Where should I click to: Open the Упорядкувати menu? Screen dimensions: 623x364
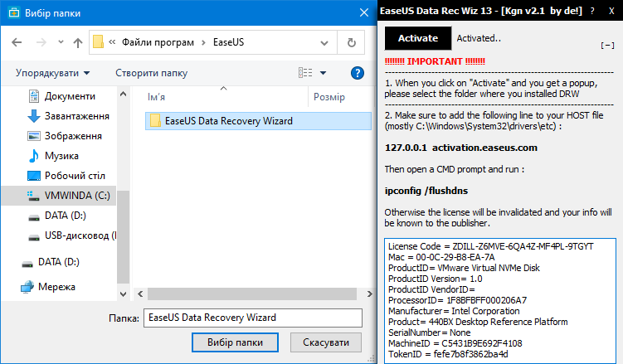[53, 73]
